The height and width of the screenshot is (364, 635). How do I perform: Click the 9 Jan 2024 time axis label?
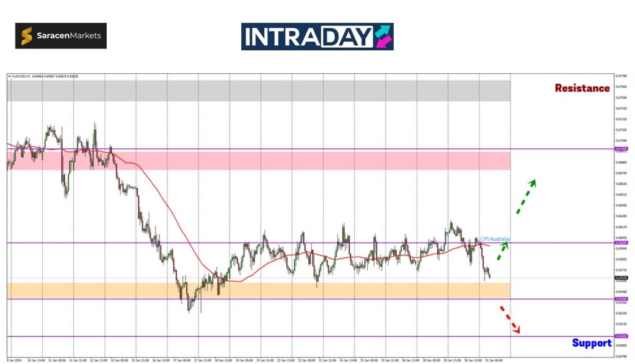pos(15,360)
